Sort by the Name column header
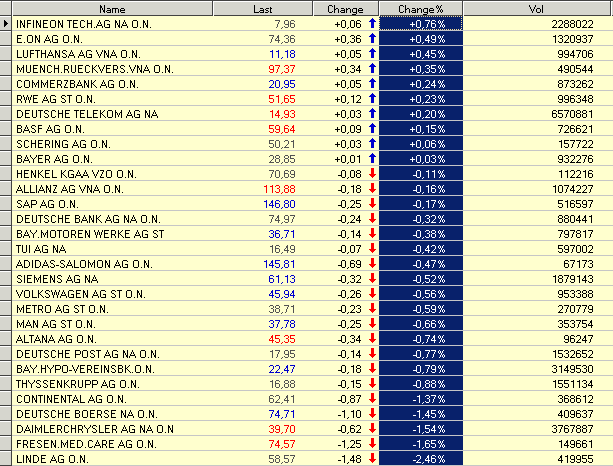Viewport: 613px width, 466px height. click(112, 9)
